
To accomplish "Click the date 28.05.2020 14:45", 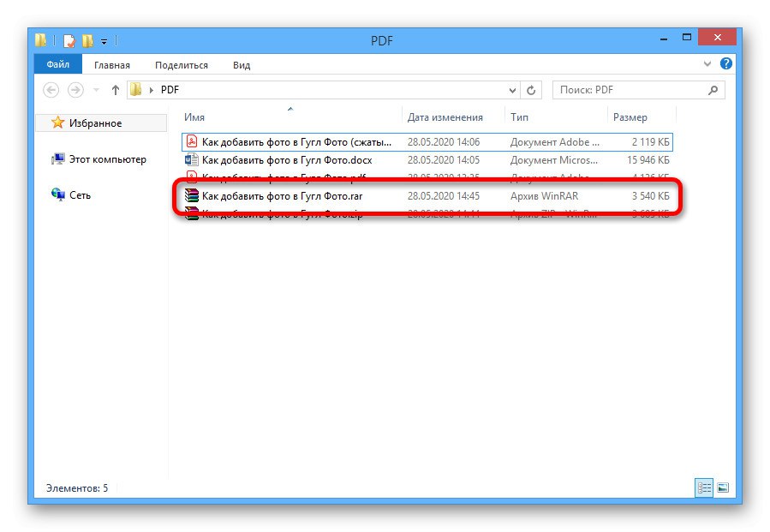I will [444, 196].
